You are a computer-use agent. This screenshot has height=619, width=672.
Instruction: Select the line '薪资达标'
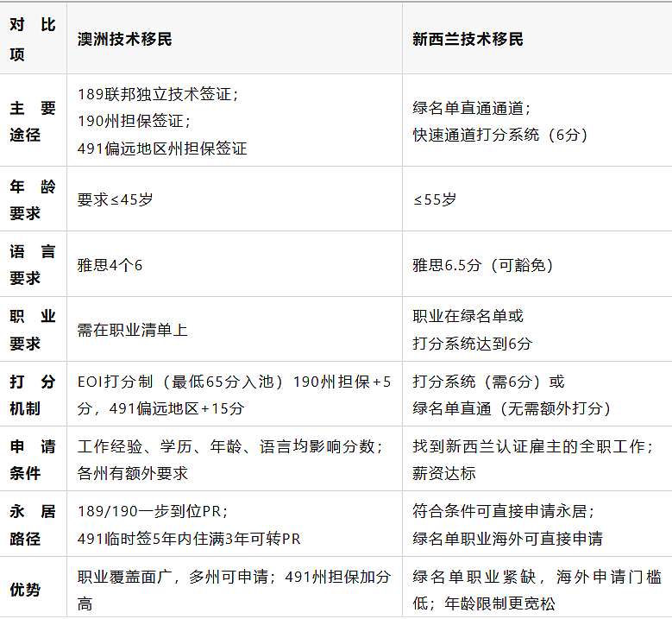point(444,473)
